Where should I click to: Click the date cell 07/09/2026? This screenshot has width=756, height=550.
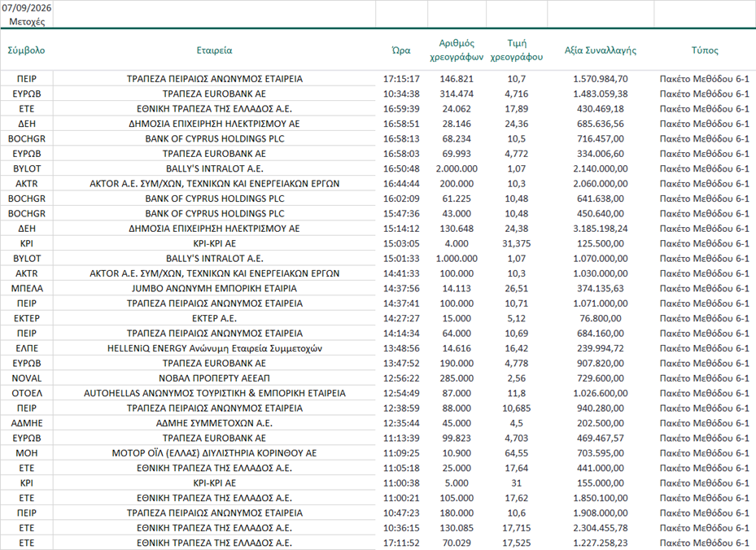click(x=27, y=8)
